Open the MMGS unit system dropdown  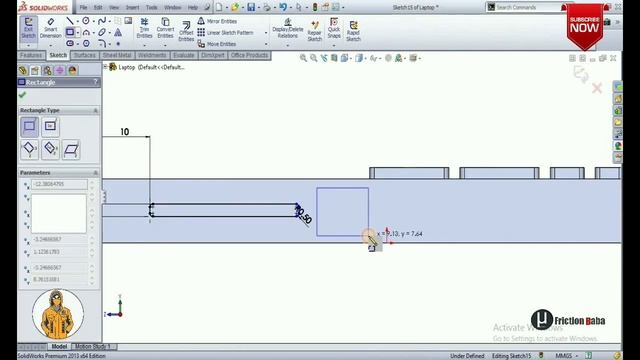pyautogui.click(x=566, y=356)
